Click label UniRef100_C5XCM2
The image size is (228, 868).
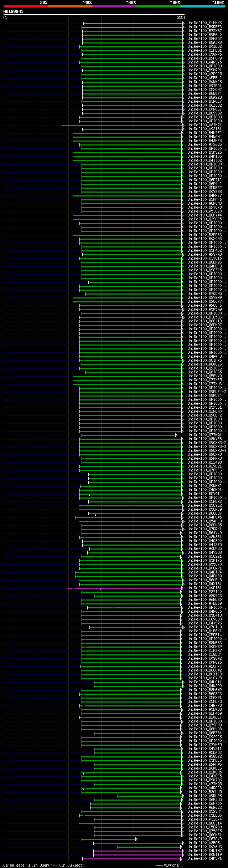click(204, 90)
